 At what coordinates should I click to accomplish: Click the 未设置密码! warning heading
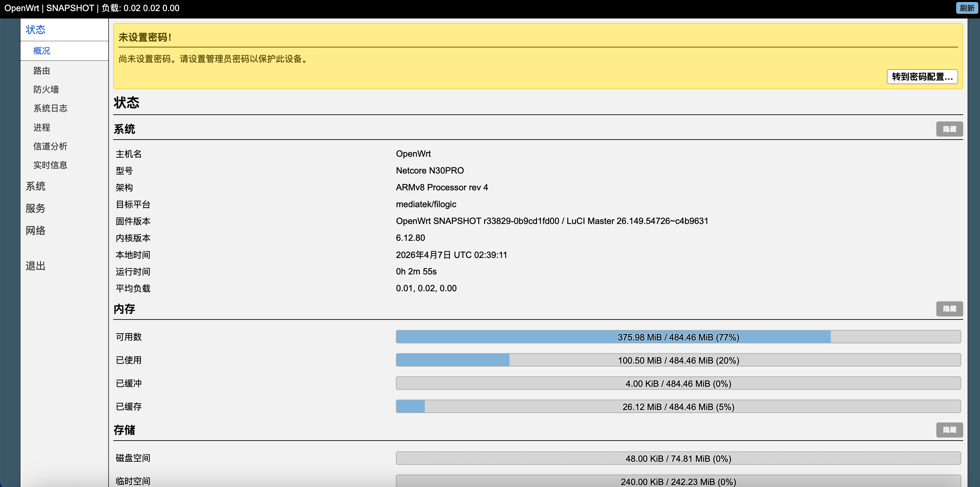click(145, 37)
